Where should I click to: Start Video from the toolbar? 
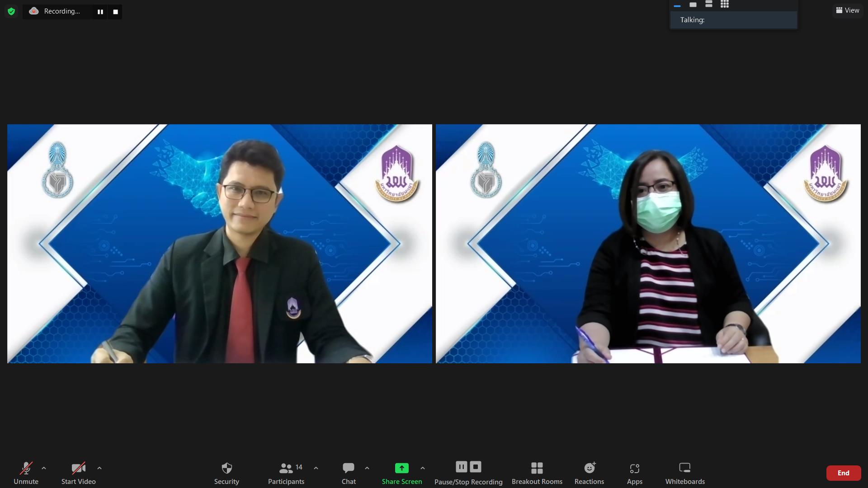[78, 473]
